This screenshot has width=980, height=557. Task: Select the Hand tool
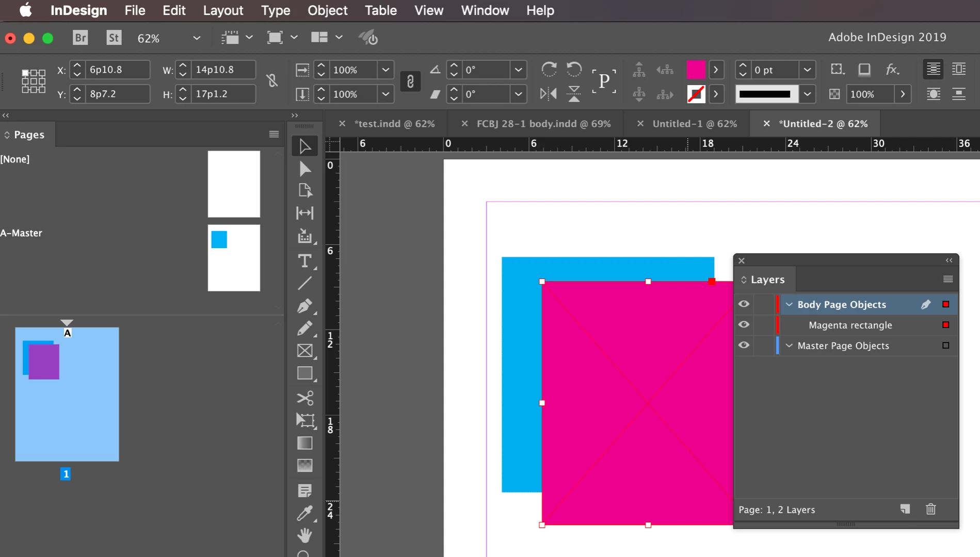click(x=304, y=535)
